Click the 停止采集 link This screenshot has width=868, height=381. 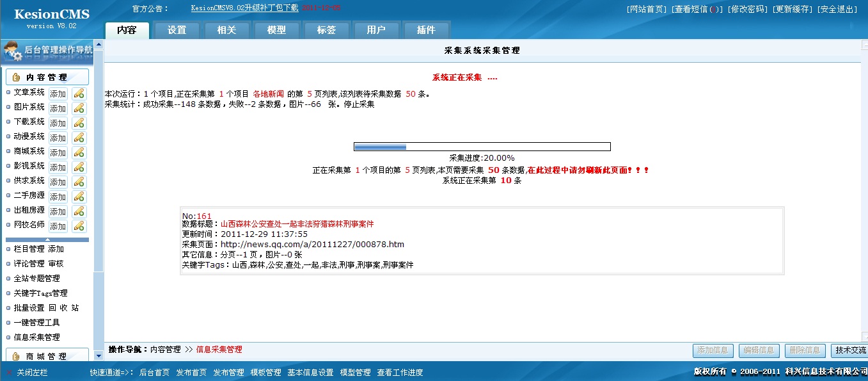click(x=359, y=104)
